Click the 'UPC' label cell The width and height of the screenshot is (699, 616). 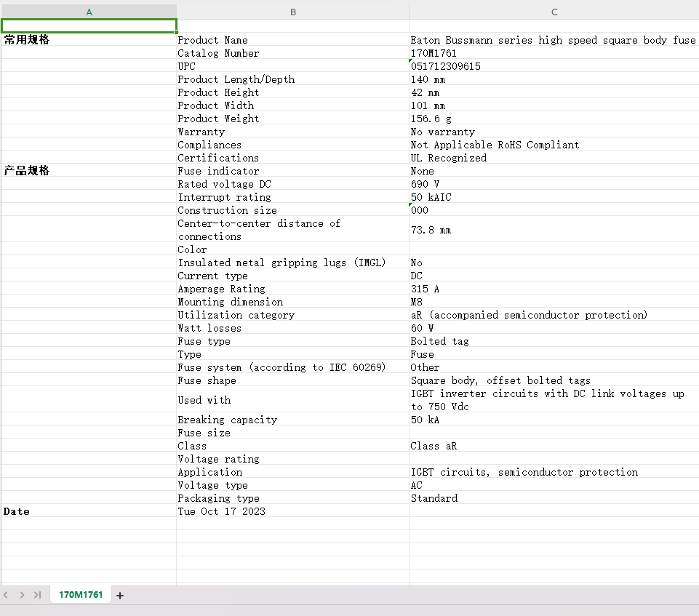point(293,66)
